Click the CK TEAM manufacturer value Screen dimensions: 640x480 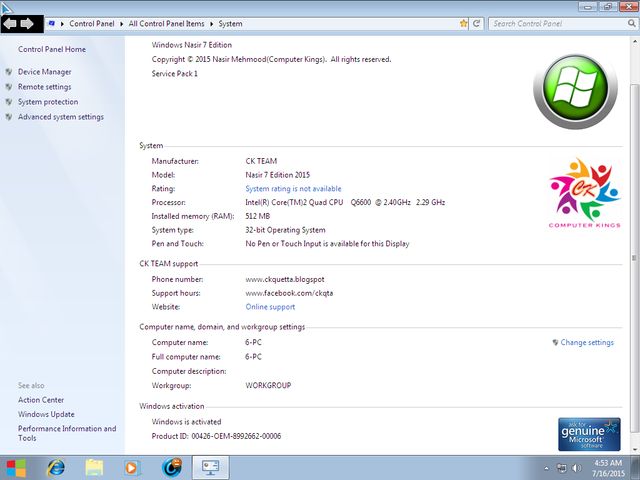click(261, 161)
